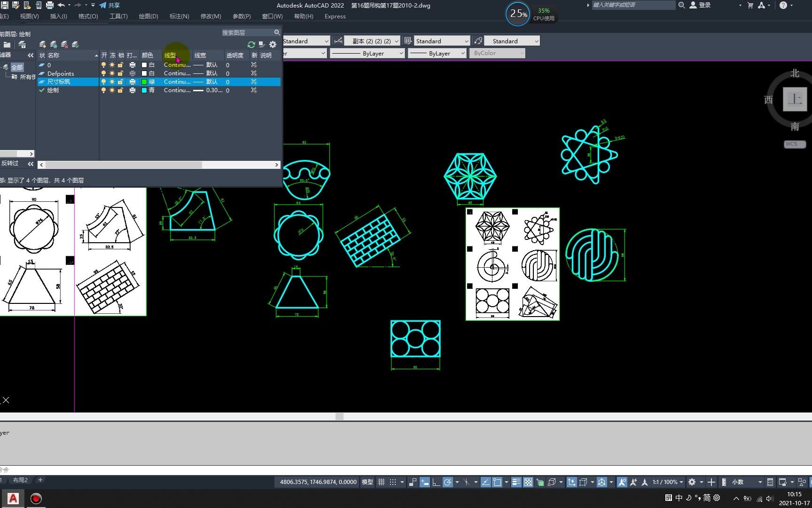The image size is (812, 508).
Task: Freeze the Defpoints layer
Action: [112, 73]
